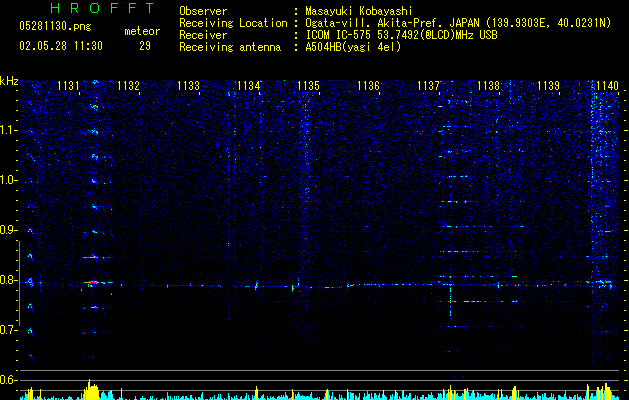Click the Observer name Masayuki Kobayashi
629x400 pixels.
(359, 11)
